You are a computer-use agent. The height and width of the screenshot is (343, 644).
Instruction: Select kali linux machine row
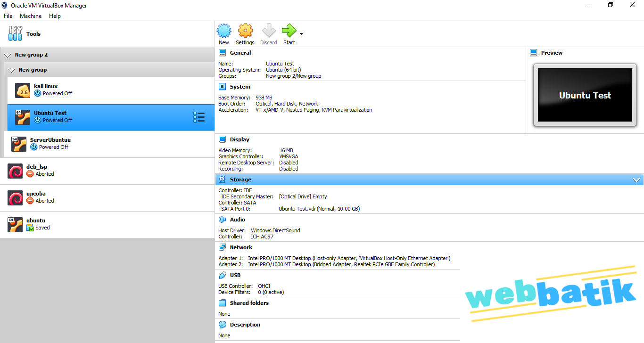[x=111, y=90]
